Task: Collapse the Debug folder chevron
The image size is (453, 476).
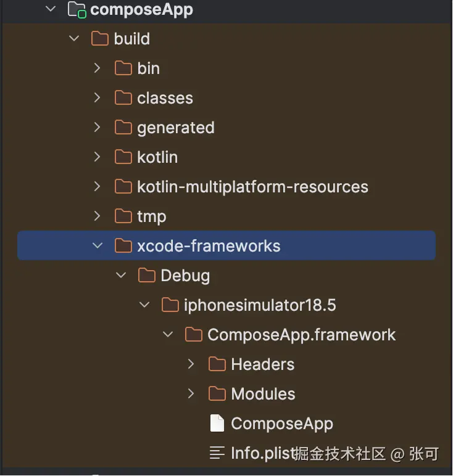Action: (120, 276)
